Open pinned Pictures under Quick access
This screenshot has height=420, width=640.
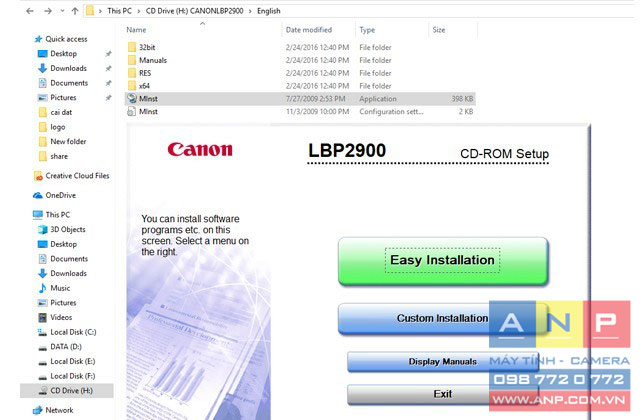58,98
